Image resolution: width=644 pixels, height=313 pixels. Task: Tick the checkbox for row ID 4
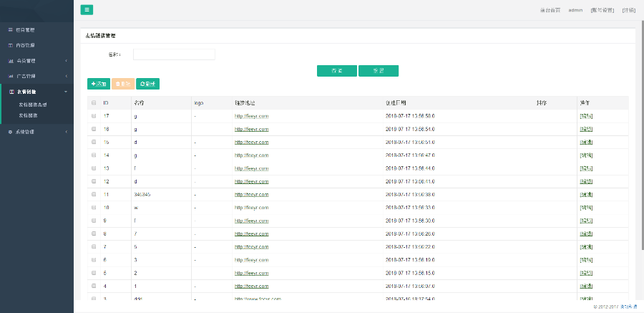[94, 286]
